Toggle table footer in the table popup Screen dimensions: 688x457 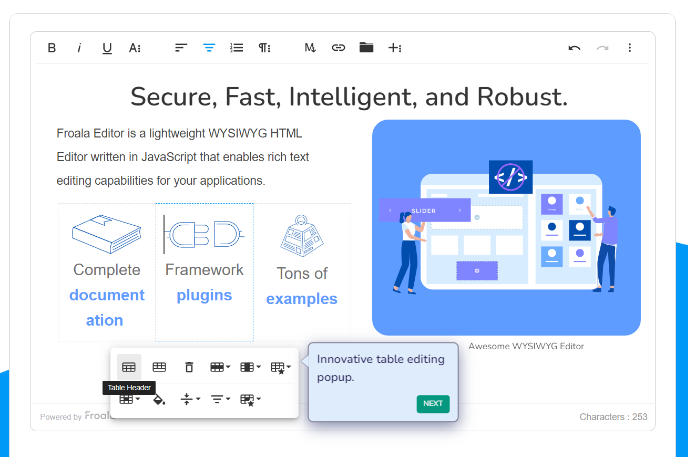(159, 367)
